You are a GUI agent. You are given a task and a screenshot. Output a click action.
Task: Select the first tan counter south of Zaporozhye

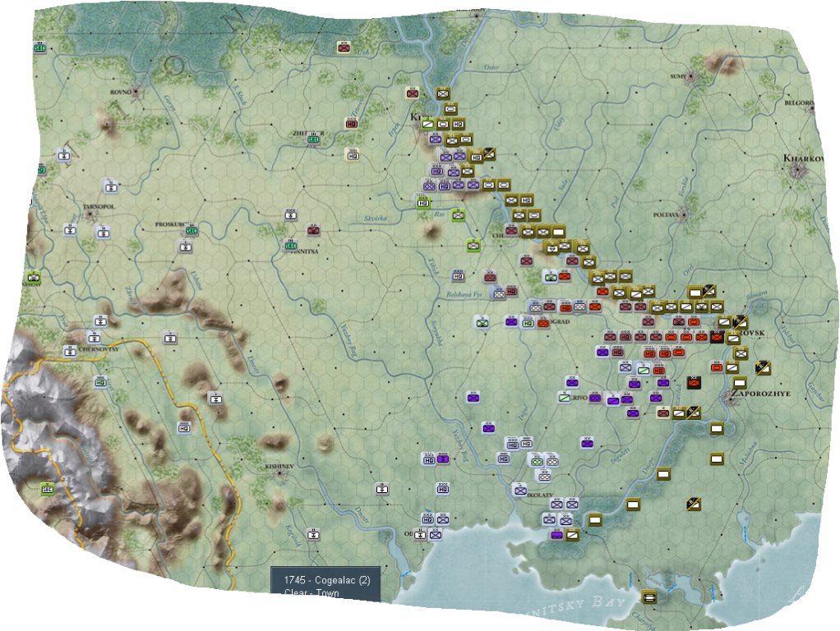pos(717,428)
